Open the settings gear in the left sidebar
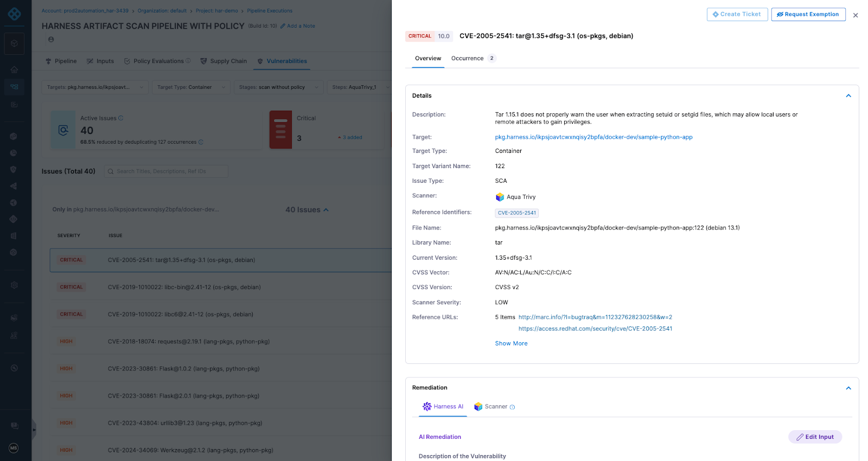Viewport: 868px width, 461px height. coord(14,285)
